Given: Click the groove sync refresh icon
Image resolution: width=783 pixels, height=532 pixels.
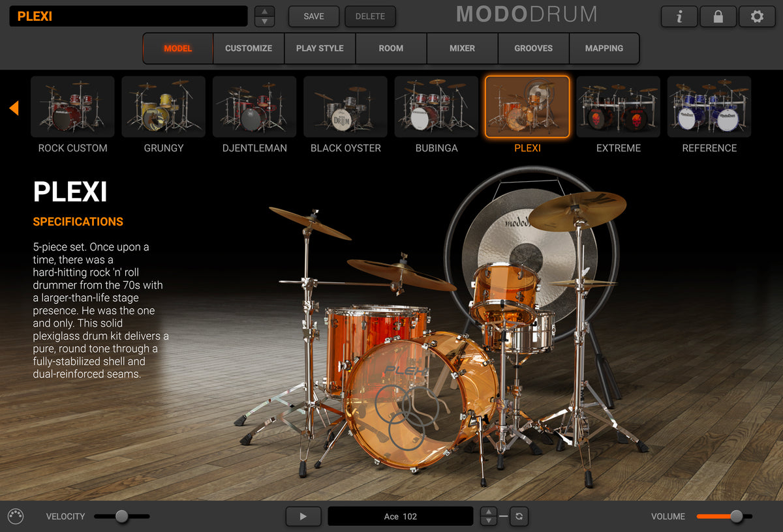Looking at the screenshot, I should pyautogui.click(x=519, y=516).
